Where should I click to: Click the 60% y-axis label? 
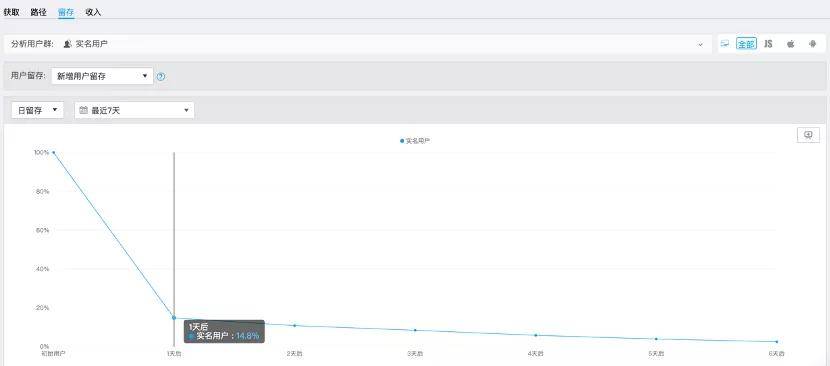click(x=42, y=230)
